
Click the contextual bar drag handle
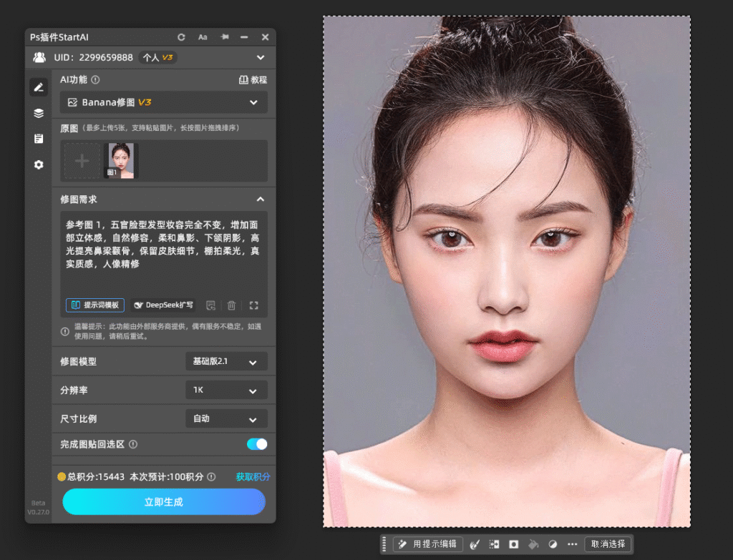(x=384, y=544)
